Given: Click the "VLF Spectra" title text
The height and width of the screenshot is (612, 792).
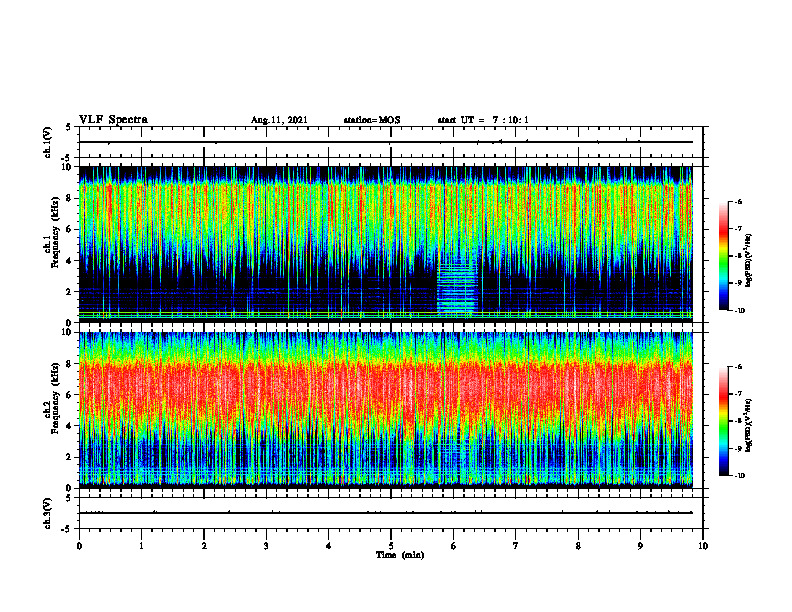Looking at the screenshot, I should point(113,120).
